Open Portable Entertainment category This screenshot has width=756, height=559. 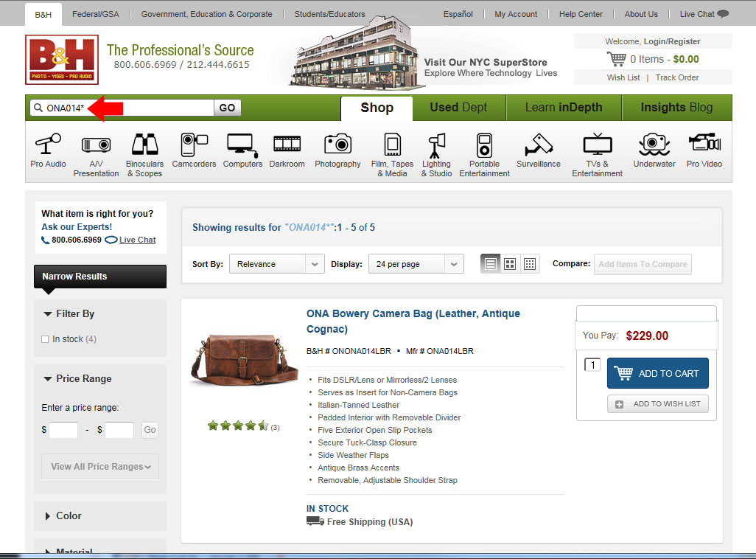pyautogui.click(x=484, y=154)
